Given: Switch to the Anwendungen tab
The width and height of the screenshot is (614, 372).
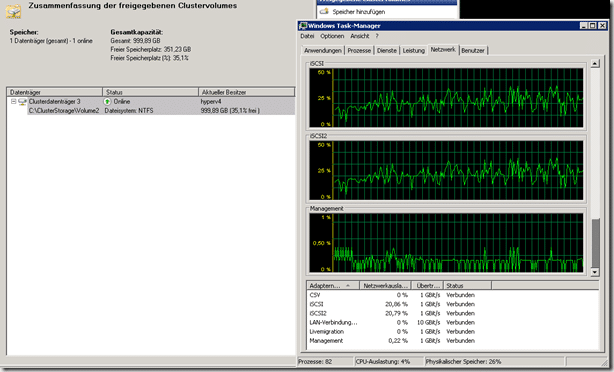Looking at the screenshot, I should point(323,51).
